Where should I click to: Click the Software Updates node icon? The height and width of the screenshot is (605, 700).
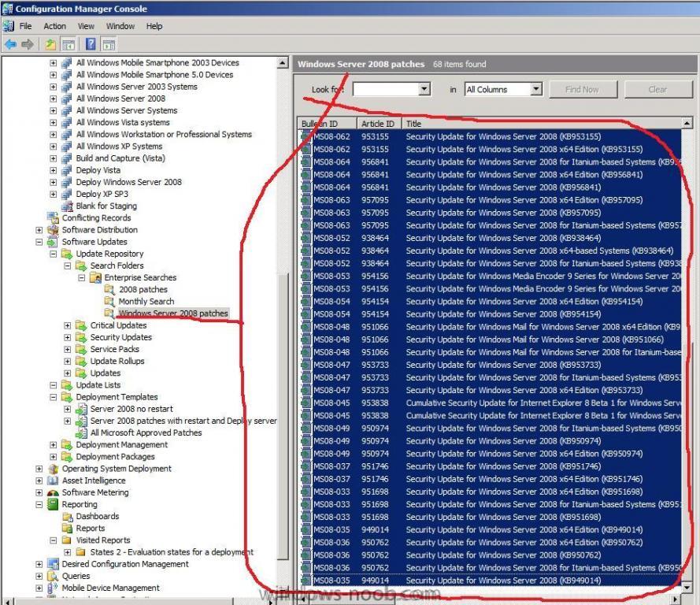coord(53,242)
